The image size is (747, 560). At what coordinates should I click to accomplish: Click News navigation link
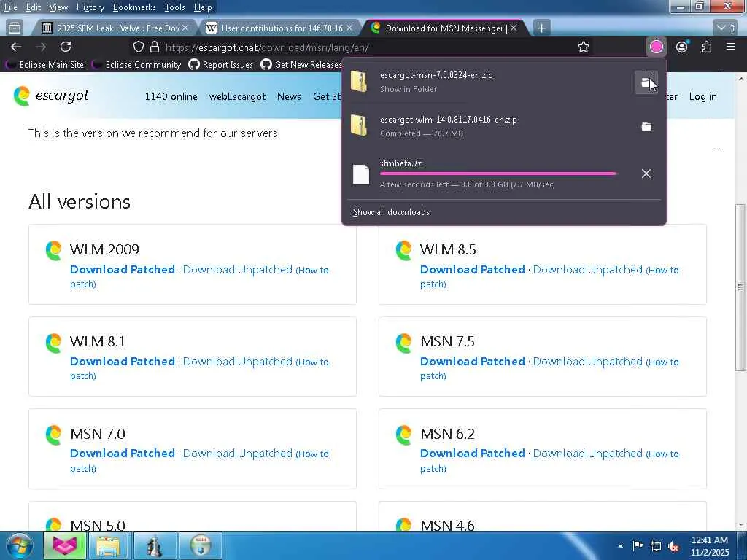pyautogui.click(x=289, y=96)
